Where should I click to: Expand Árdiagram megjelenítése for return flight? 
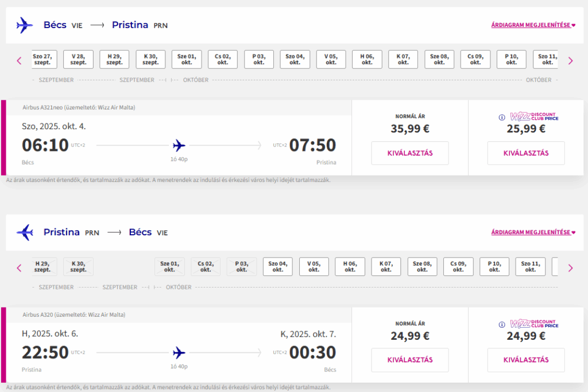coord(533,232)
